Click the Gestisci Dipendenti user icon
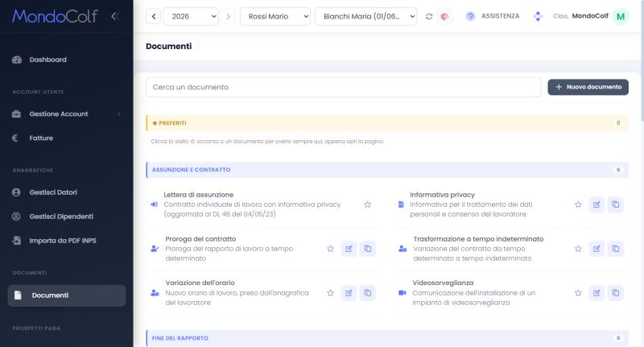Image resolution: width=644 pixels, height=347 pixels. coord(16,217)
